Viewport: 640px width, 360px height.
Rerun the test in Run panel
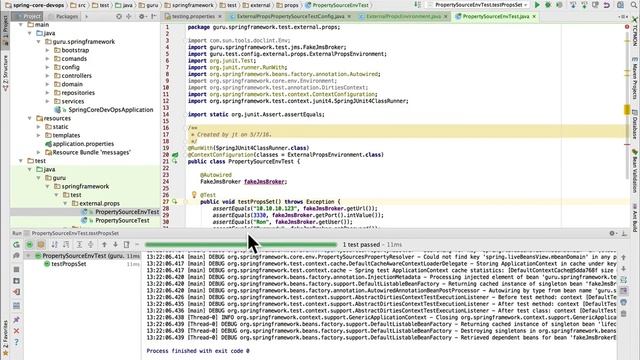[16, 244]
